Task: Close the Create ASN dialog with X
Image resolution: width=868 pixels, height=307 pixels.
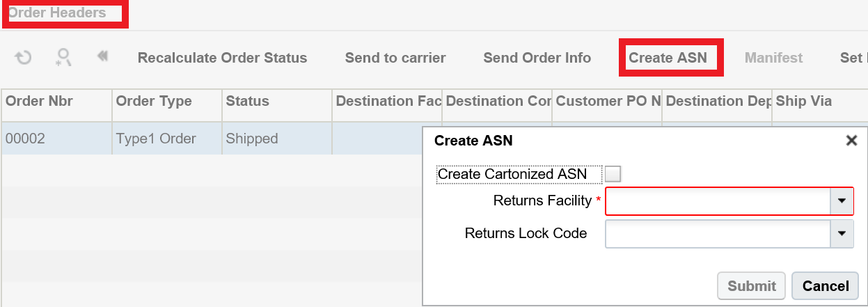Action: click(851, 141)
